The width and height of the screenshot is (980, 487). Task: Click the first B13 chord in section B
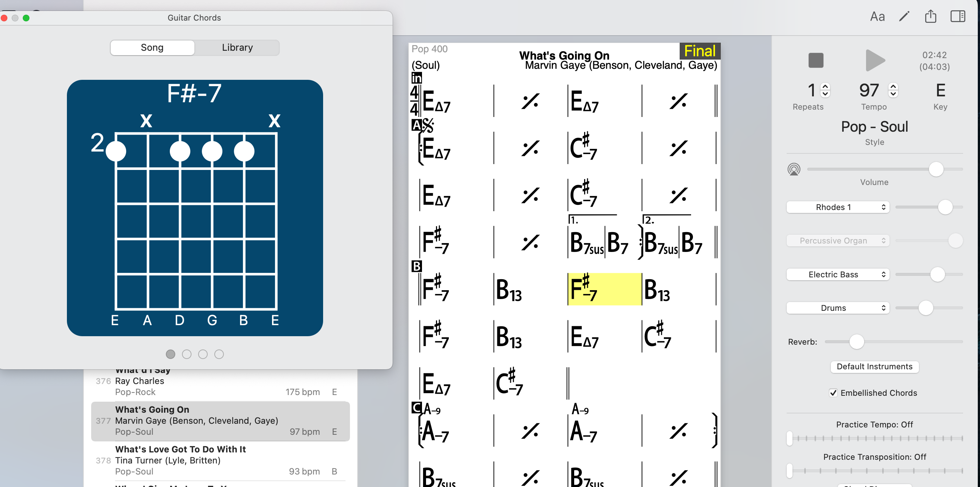(x=509, y=290)
